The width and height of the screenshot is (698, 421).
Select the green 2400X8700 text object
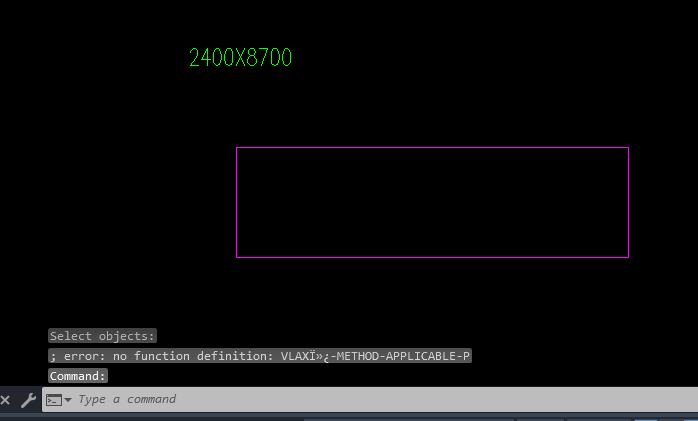(x=240, y=58)
